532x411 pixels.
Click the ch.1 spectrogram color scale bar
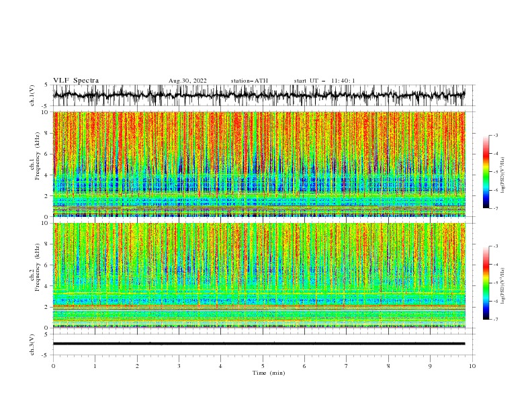[486, 172]
